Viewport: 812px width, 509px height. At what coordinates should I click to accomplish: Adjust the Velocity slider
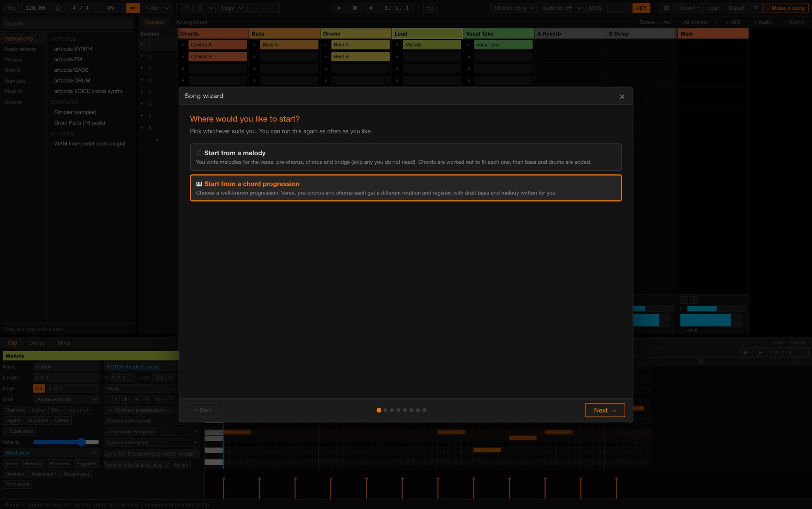pyautogui.click(x=66, y=442)
